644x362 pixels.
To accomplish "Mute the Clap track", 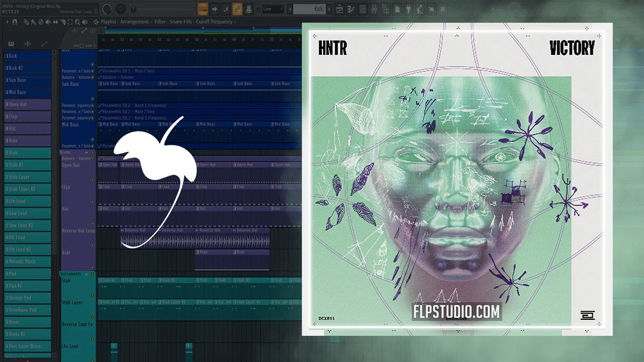I will point(92,202).
